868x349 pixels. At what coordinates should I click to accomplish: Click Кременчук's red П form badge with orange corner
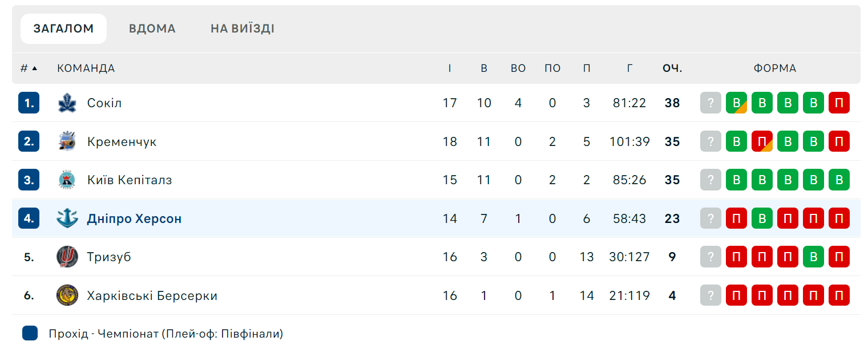click(x=762, y=141)
